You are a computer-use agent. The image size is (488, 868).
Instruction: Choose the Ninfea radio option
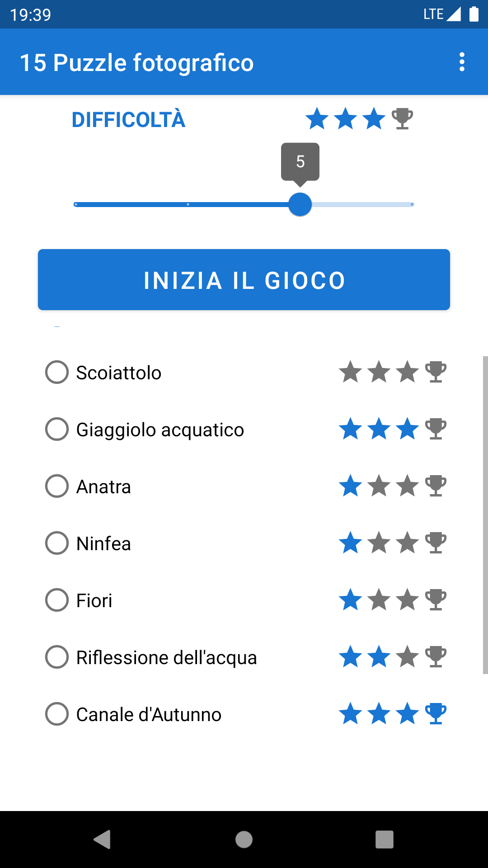click(x=57, y=543)
